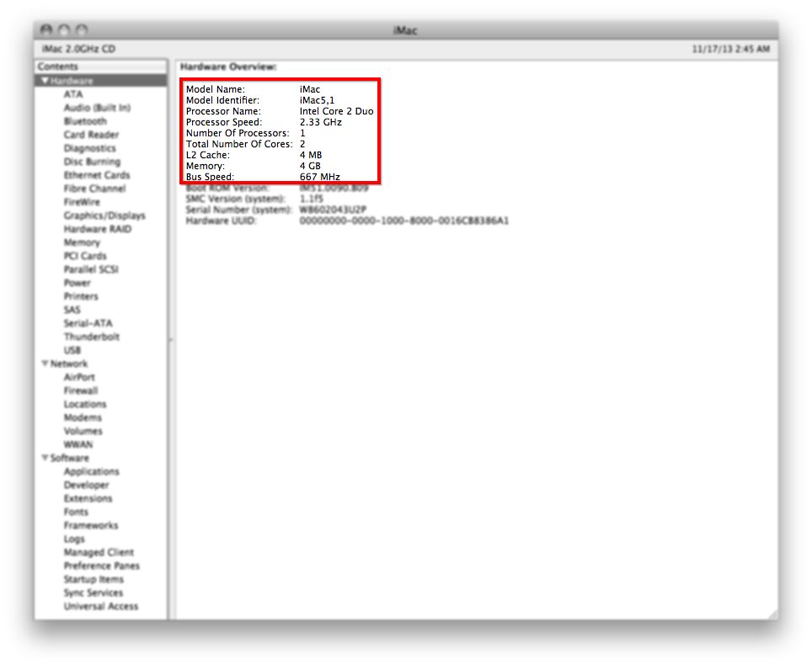Select Fibre Channel entry
This screenshot has width=812, height=666.
(x=94, y=189)
